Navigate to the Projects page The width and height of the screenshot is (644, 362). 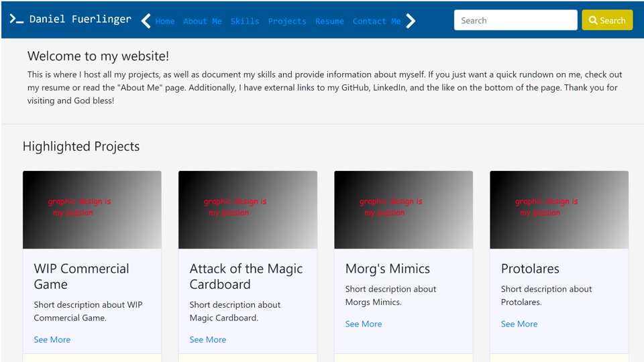(x=287, y=21)
